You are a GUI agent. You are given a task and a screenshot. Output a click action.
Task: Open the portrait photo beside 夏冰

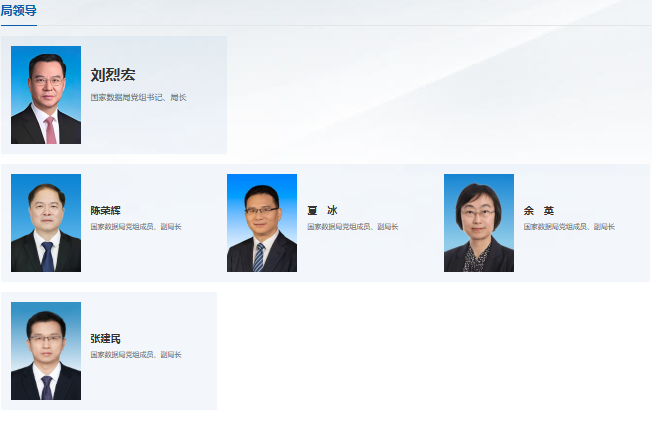click(262, 223)
